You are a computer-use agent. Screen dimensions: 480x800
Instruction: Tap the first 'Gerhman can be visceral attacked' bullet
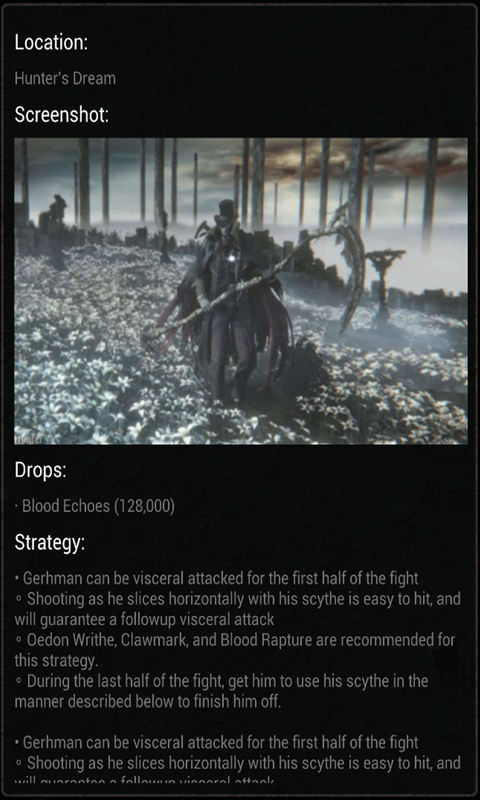216,579
